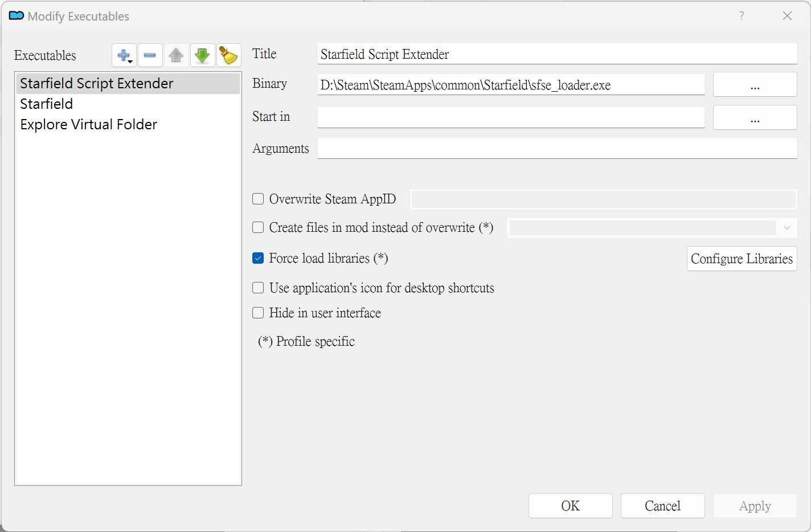Open Configure Libraries
The image size is (811, 532).
coord(741,259)
